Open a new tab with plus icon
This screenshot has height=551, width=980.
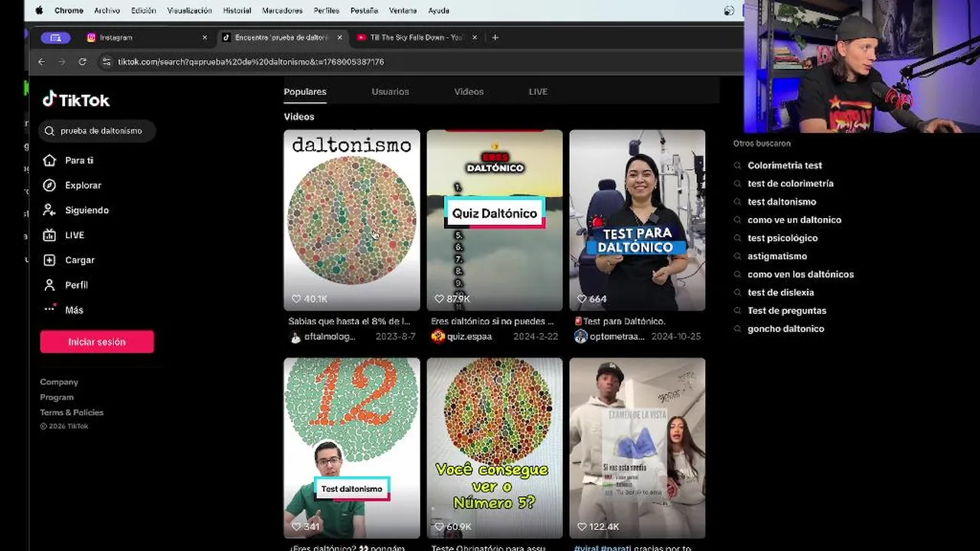click(x=495, y=37)
